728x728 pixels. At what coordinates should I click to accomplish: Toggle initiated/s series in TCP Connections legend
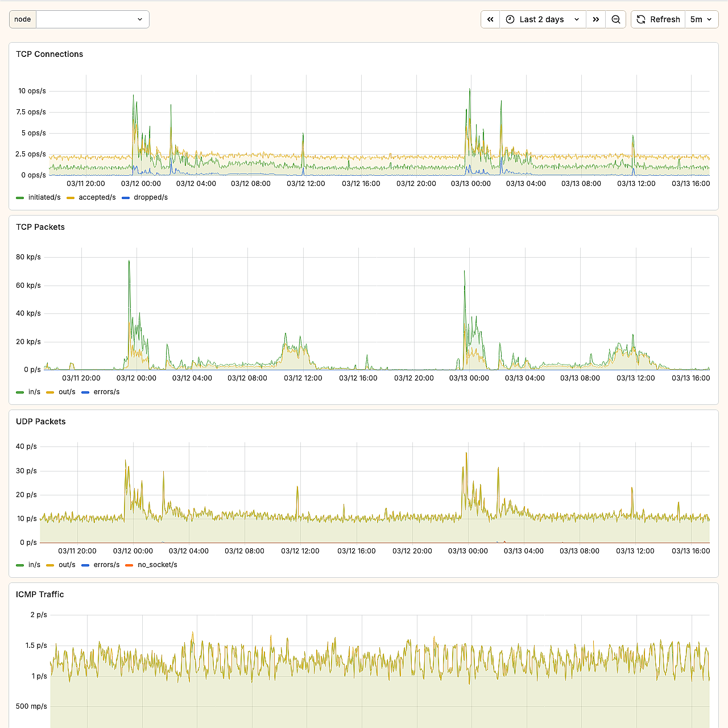pyautogui.click(x=44, y=197)
